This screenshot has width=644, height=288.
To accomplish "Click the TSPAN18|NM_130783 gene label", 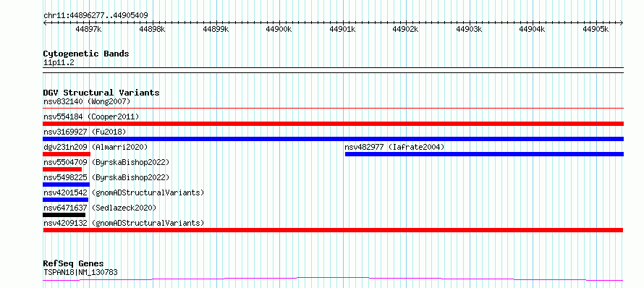I will pyautogui.click(x=80, y=272).
